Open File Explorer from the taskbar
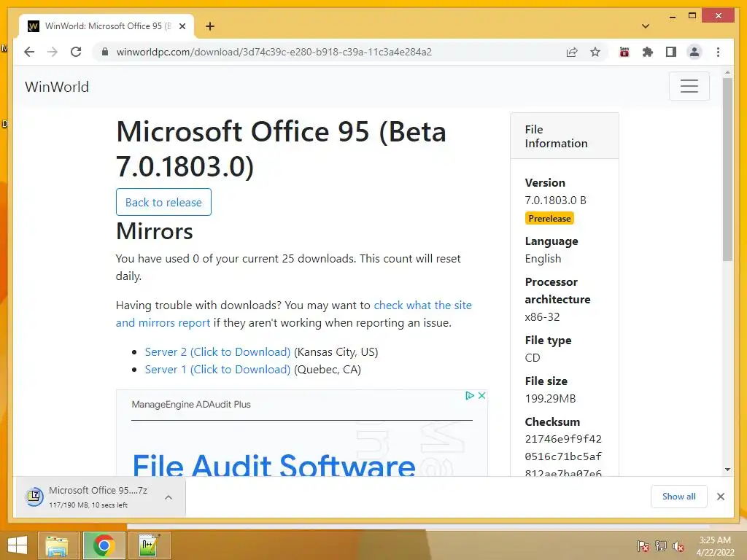The width and height of the screenshot is (747, 560). click(x=57, y=545)
